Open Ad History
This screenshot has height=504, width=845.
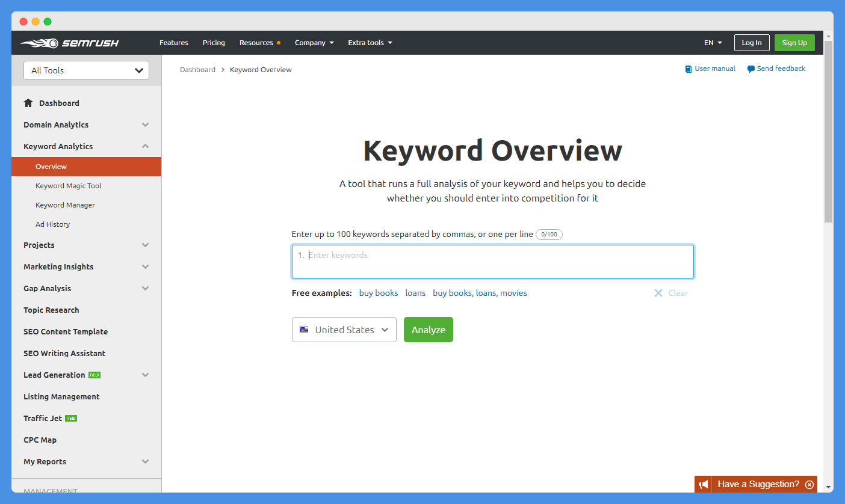pyautogui.click(x=52, y=224)
